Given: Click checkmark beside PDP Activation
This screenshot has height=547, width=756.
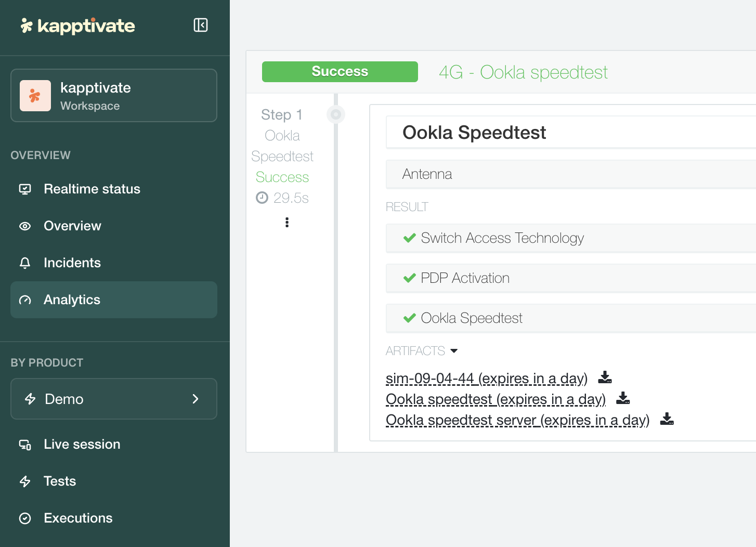Looking at the screenshot, I should [x=410, y=278].
